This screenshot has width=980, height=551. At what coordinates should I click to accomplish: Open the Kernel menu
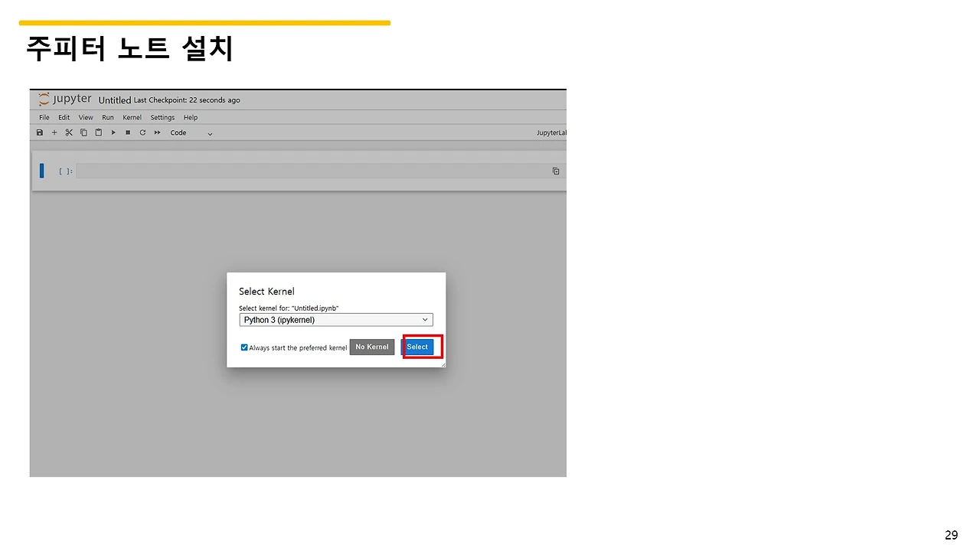coord(132,117)
